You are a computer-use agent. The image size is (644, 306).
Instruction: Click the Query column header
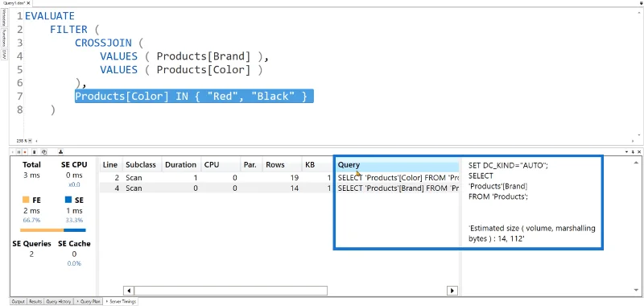[x=397, y=165]
